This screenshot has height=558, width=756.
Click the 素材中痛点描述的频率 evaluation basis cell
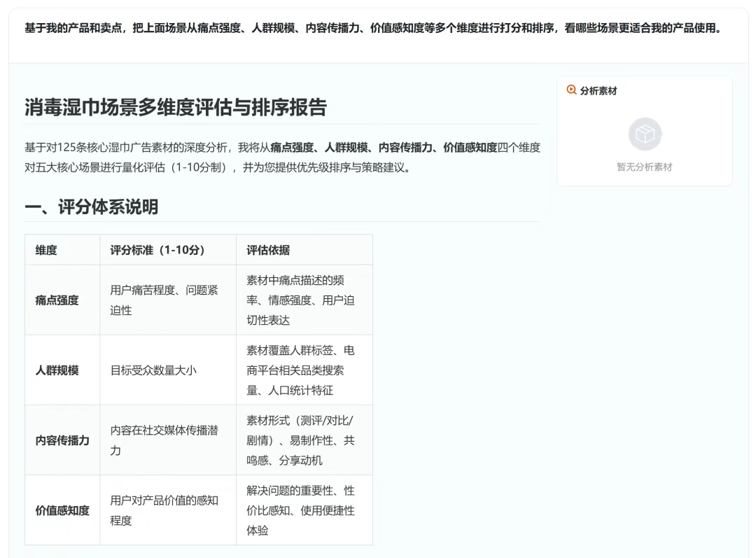pos(301,300)
